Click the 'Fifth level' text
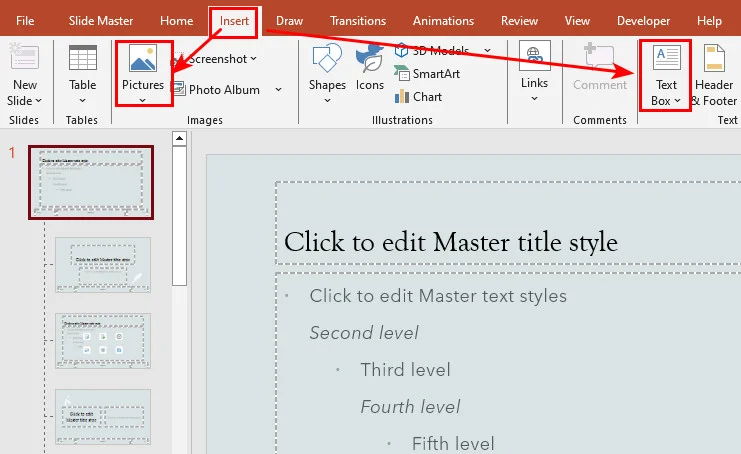Screen dimensions: 741x454 tap(453, 444)
